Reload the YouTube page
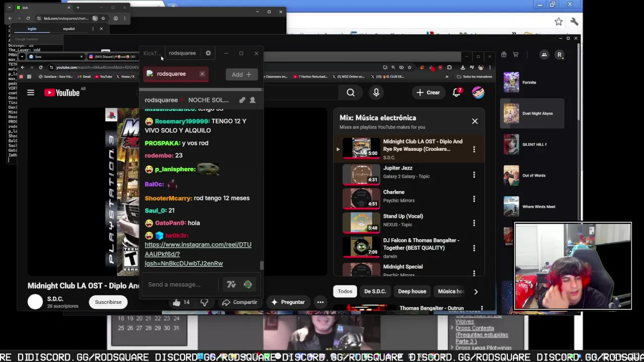 click(x=41, y=67)
